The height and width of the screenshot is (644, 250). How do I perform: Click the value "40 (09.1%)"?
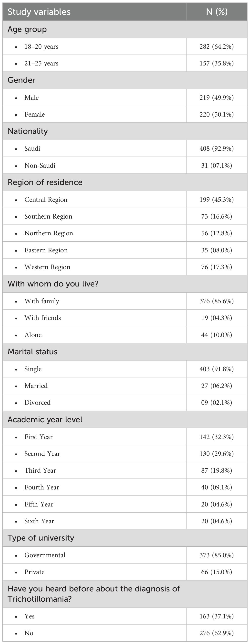pos(216,487)
